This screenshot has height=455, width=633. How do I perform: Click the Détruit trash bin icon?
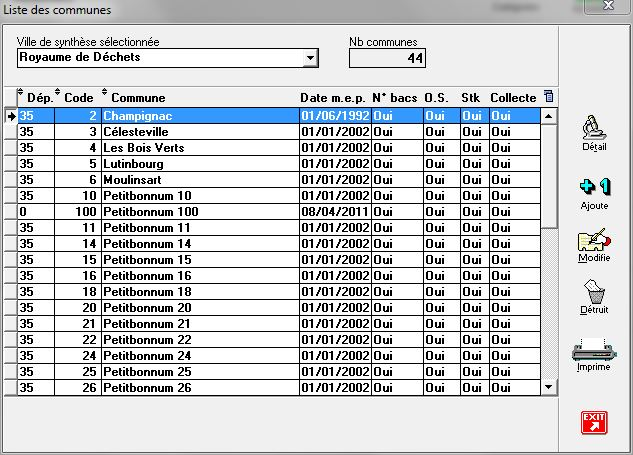point(593,294)
